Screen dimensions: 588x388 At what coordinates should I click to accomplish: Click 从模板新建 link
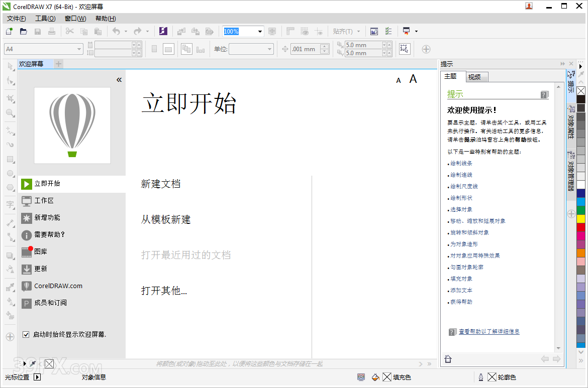pos(166,219)
